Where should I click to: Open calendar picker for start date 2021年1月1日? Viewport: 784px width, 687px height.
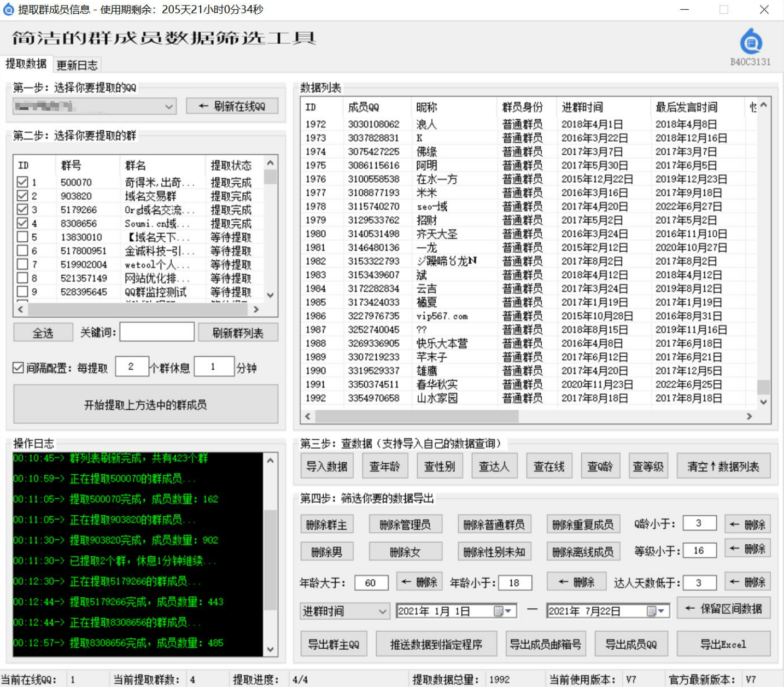pos(498,611)
